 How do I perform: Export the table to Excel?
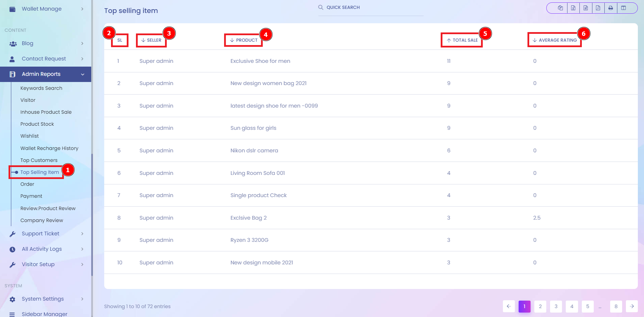[573, 8]
